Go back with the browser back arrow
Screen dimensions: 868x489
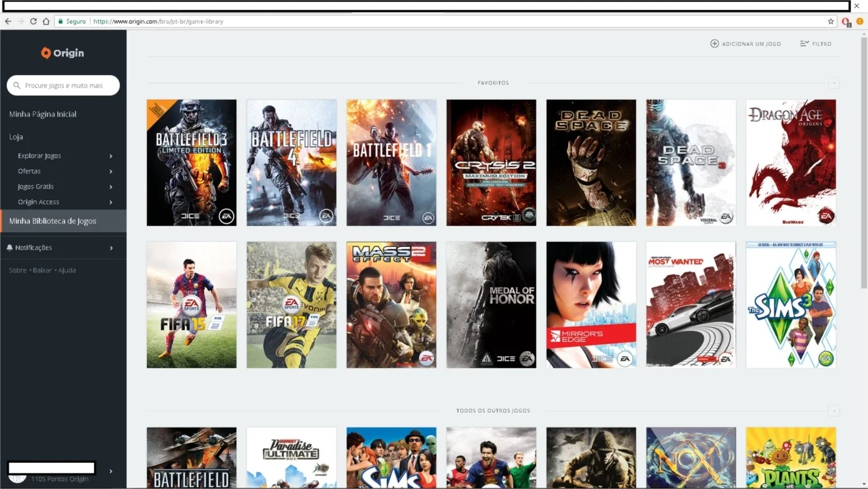pyautogui.click(x=8, y=21)
